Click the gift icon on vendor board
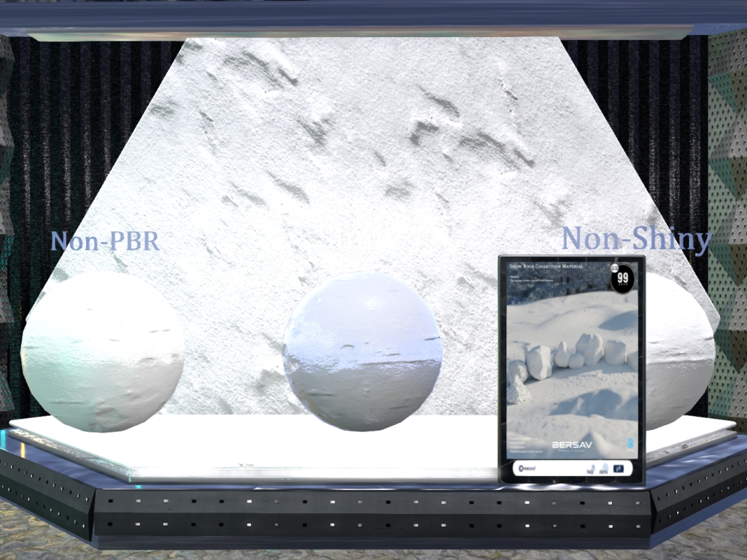Viewport: 747px width, 560px height. coord(618,469)
